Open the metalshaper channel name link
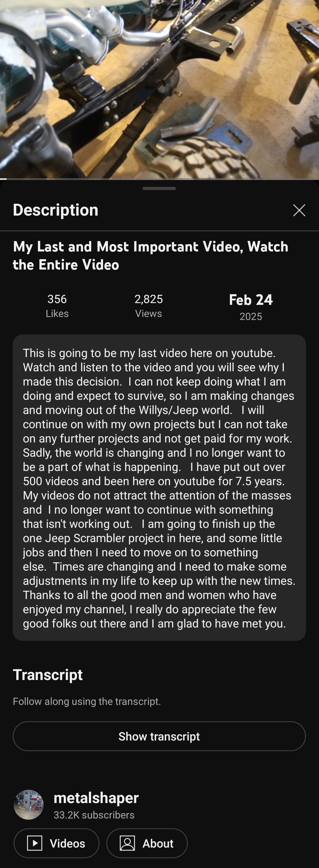The width and height of the screenshot is (319, 868). pos(96,798)
